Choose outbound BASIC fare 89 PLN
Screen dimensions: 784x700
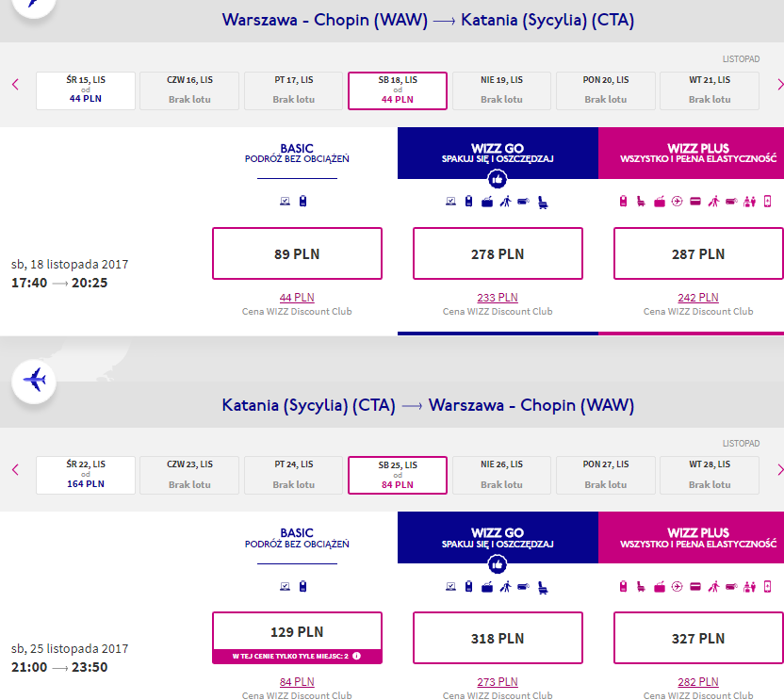pyautogui.click(x=297, y=253)
